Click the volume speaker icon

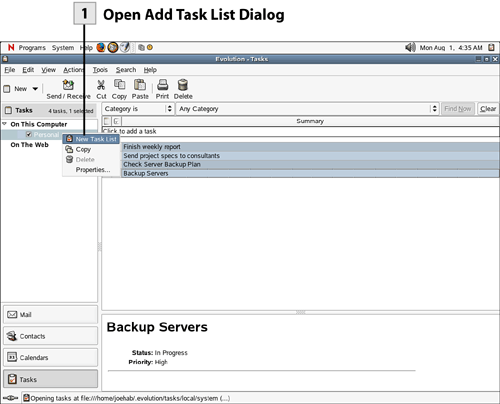coord(410,47)
